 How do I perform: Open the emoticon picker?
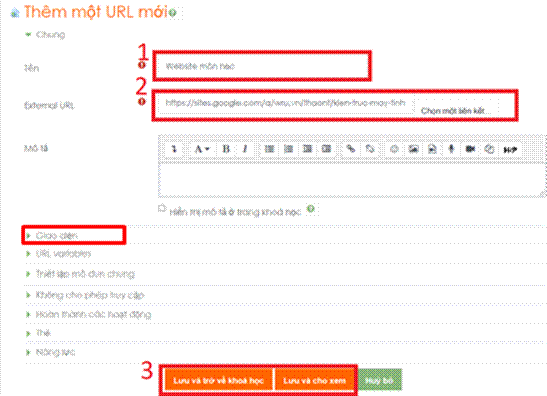(394, 149)
